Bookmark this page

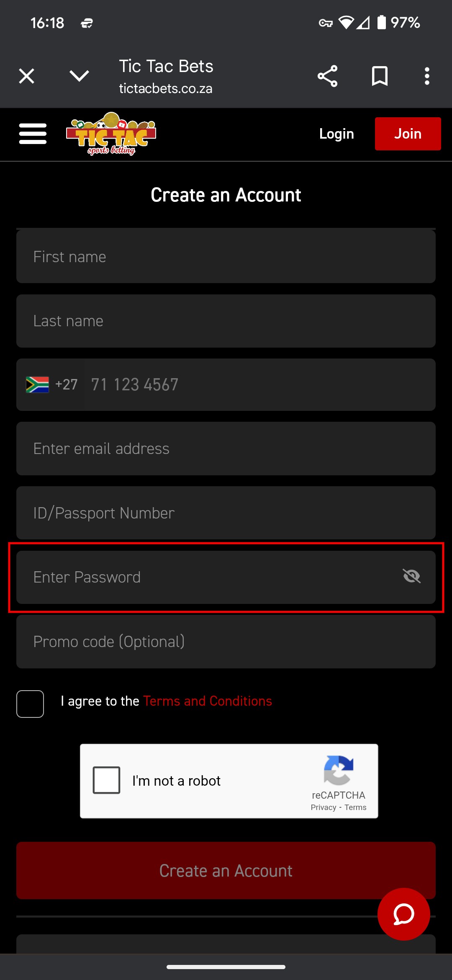pos(380,76)
